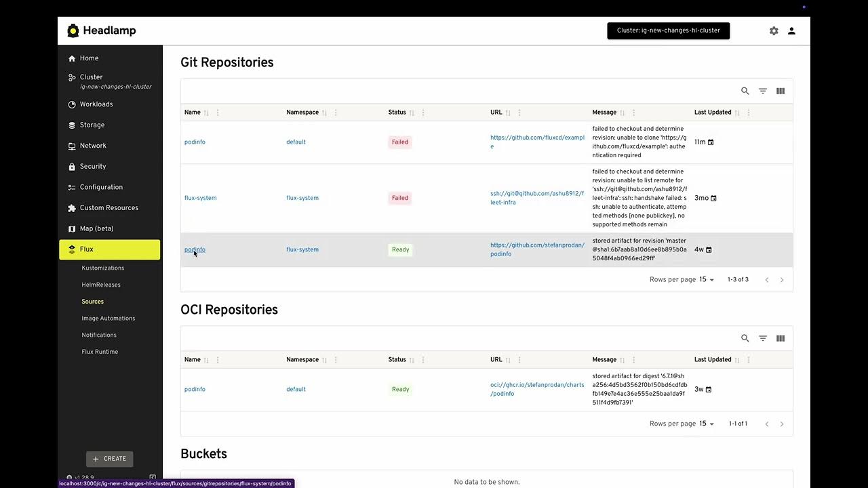Click the CREATE button
This screenshot has width=868, height=488.
point(109,459)
